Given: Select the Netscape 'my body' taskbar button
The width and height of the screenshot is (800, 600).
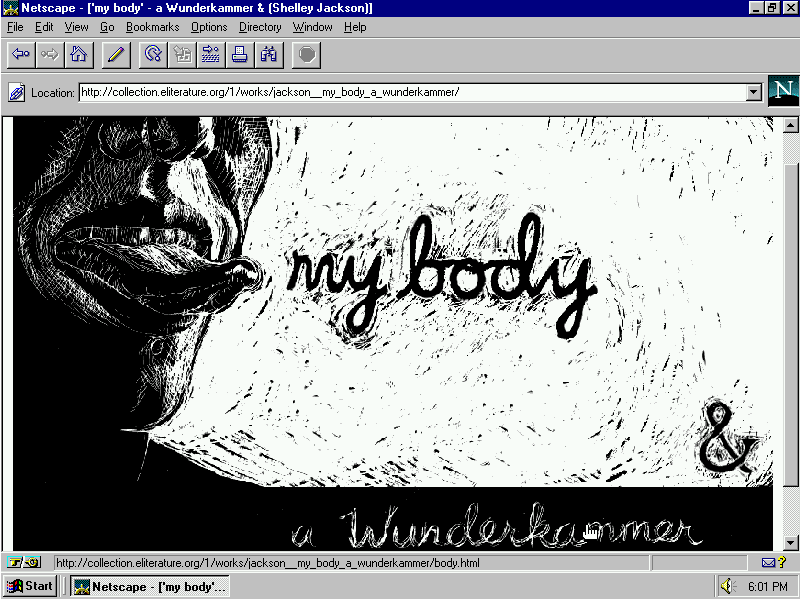Looking at the screenshot, I should pos(149,586).
